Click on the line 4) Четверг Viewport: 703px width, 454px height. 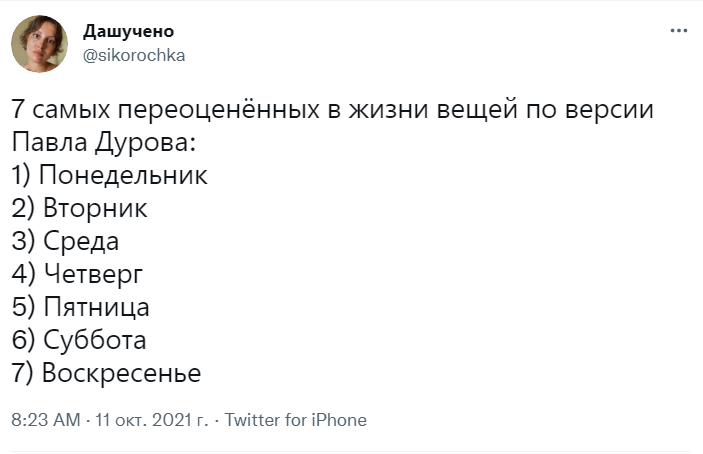point(79,275)
